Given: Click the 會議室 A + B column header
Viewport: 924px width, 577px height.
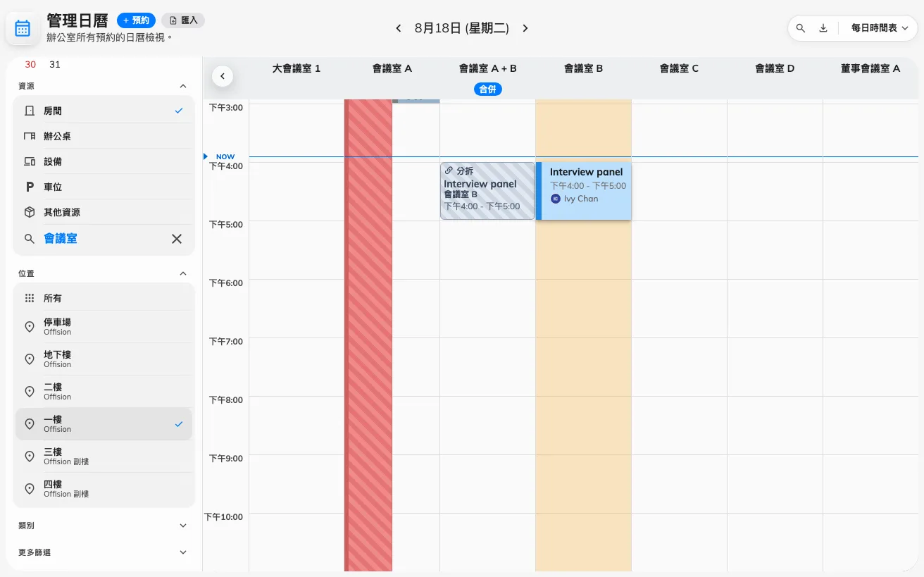Looking at the screenshot, I should [x=488, y=68].
